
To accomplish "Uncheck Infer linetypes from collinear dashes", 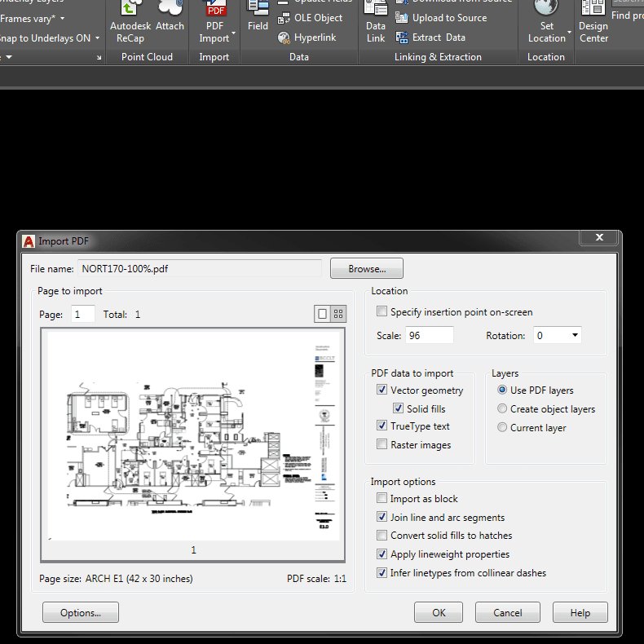I will point(382,572).
